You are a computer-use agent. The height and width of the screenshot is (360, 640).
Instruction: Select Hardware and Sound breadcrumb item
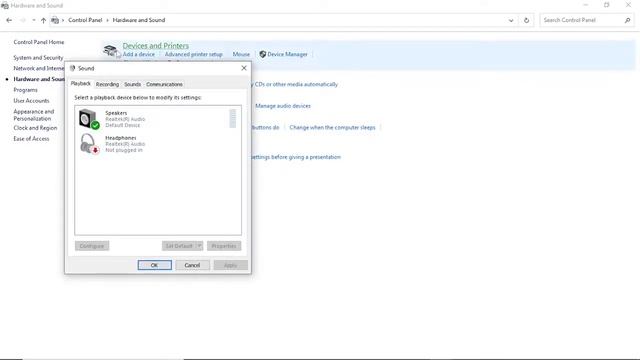click(x=139, y=20)
